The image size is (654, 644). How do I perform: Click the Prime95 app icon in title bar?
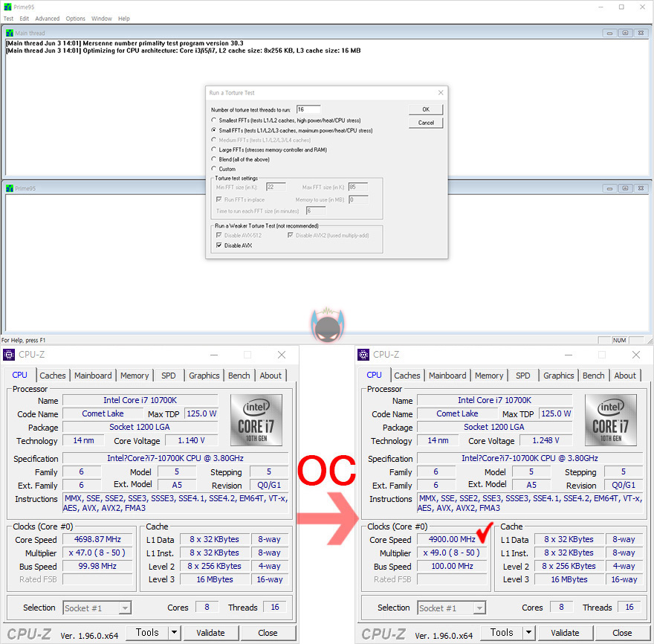(x=7, y=7)
